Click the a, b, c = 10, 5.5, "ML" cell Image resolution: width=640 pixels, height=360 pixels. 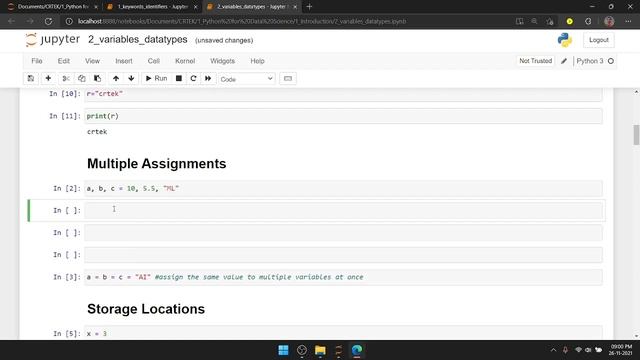[x=343, y=189]
